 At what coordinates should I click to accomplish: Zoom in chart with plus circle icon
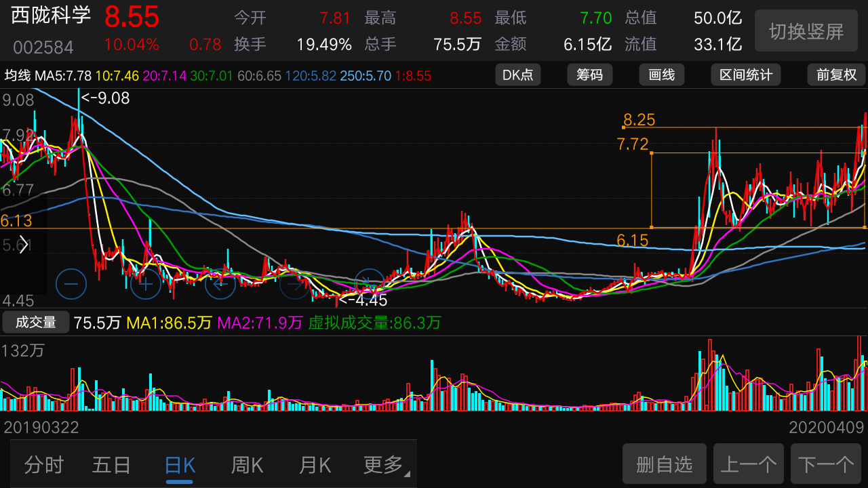[146, 284]
